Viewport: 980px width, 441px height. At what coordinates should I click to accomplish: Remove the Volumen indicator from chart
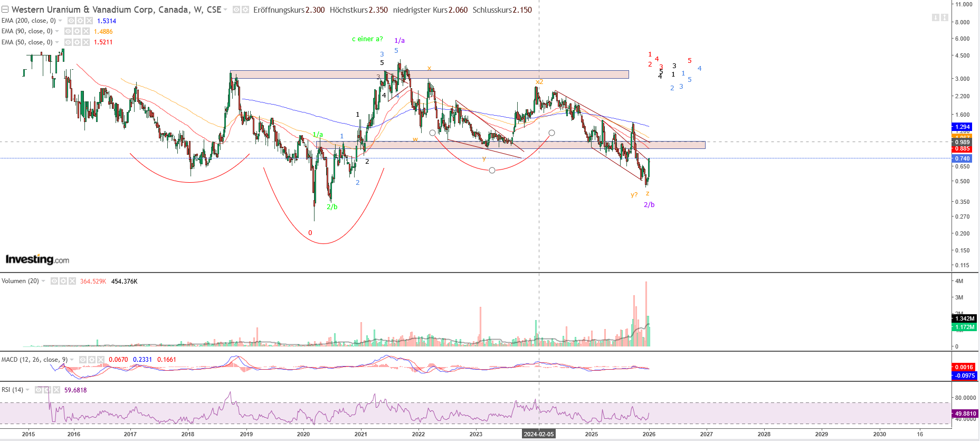click(72, 281)
